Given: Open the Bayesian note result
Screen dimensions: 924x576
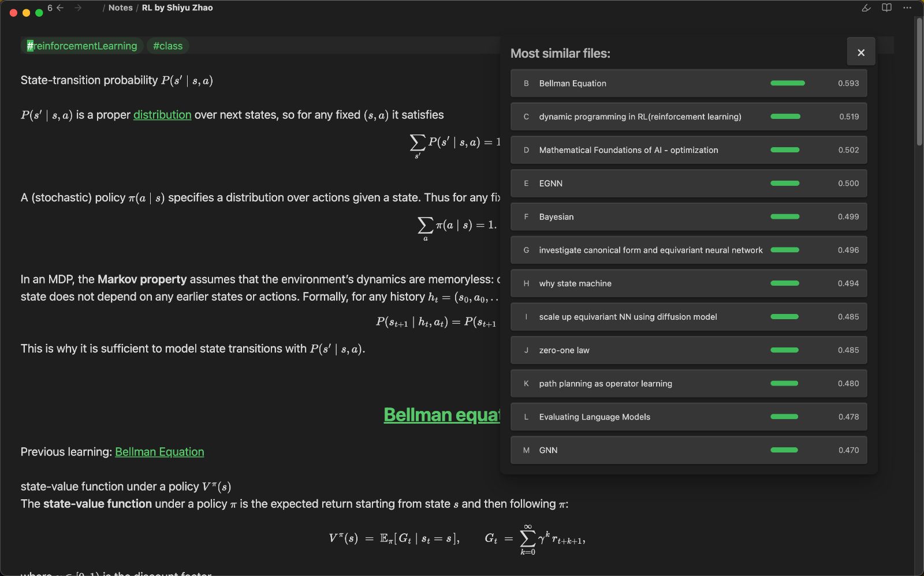Looking at the screenshot, I should (x=688, y=217).
